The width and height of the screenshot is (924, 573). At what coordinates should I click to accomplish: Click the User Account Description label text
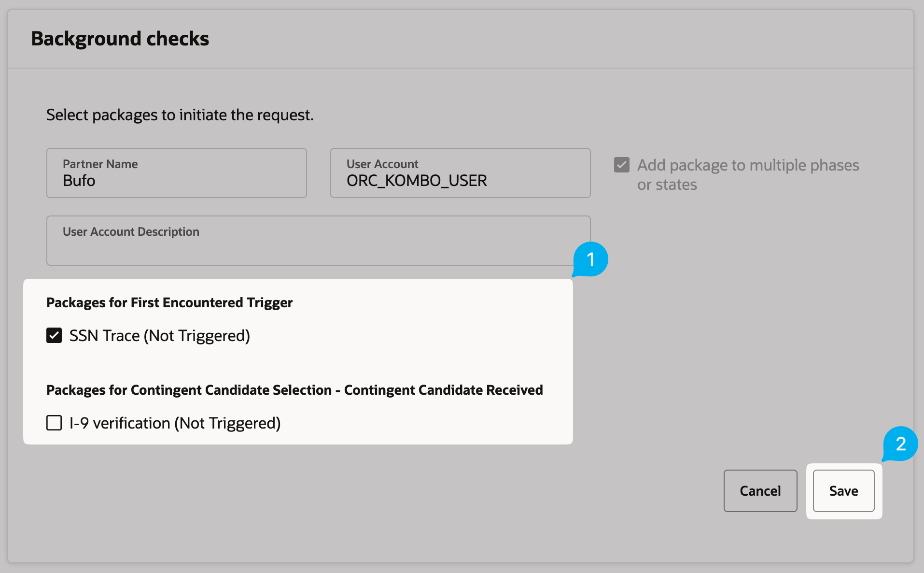point(131,232)
